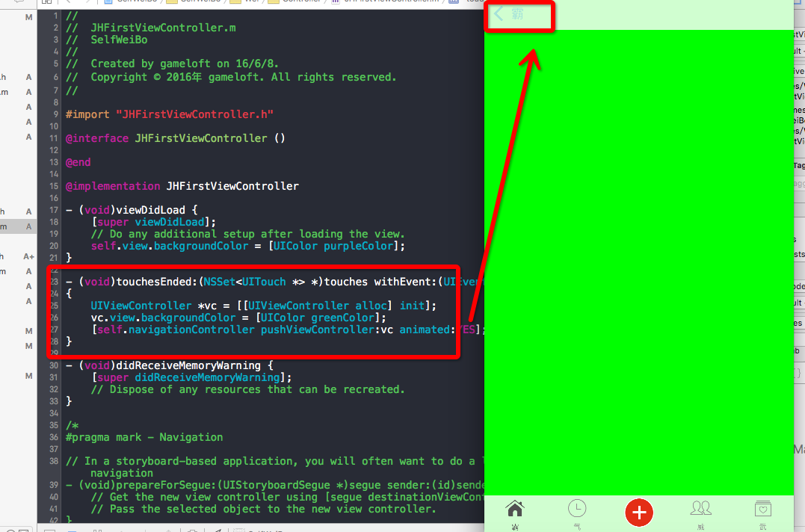
Task: Click 'pushViewController:vc' in the code
Action: click(x=327, y=330)
